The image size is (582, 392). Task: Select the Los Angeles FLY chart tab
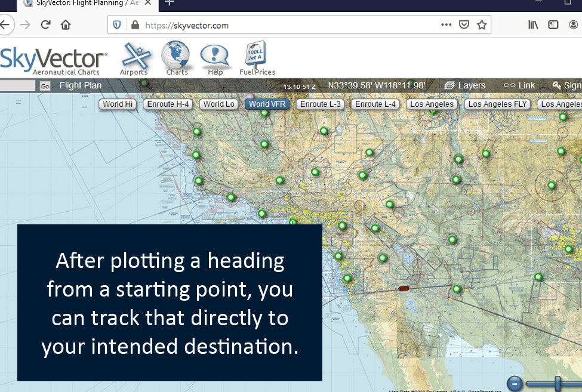(497, 104)
